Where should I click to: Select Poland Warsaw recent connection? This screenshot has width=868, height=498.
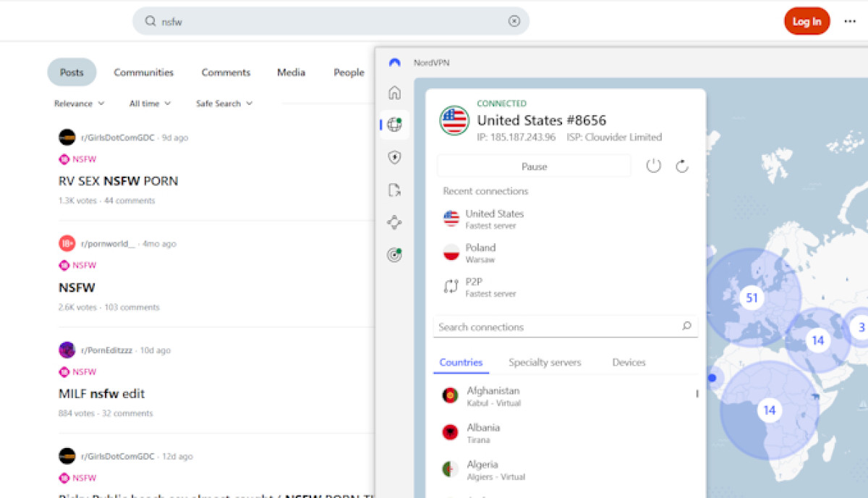point(566,253)
